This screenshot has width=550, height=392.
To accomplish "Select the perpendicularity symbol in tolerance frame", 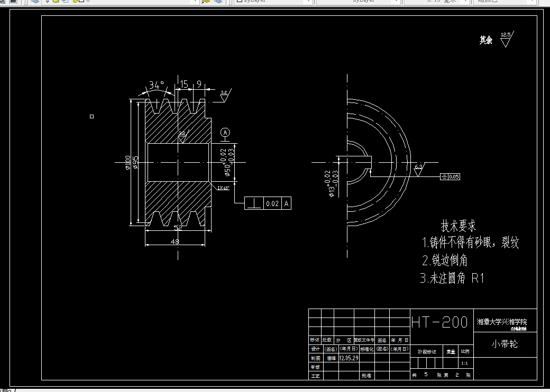I will [x=254, y=203].
